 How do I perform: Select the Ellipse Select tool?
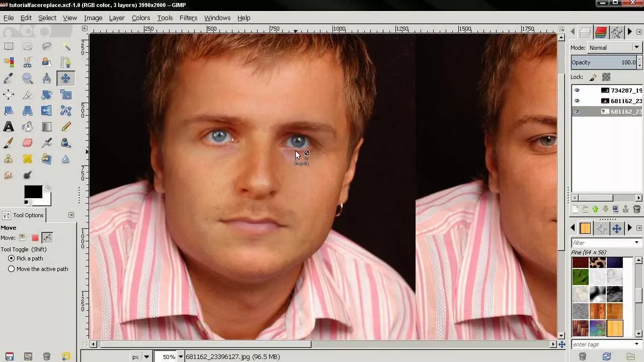(x=28, y=46)
